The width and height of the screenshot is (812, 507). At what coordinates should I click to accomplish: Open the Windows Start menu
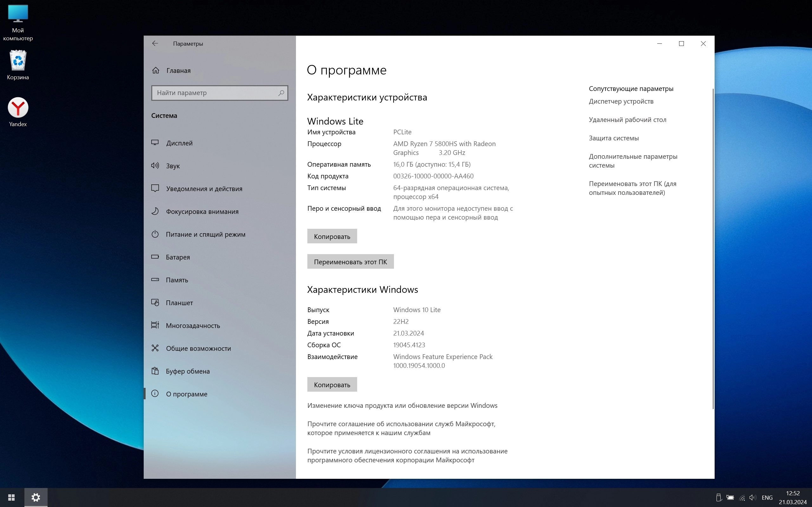tap(11, 497)
